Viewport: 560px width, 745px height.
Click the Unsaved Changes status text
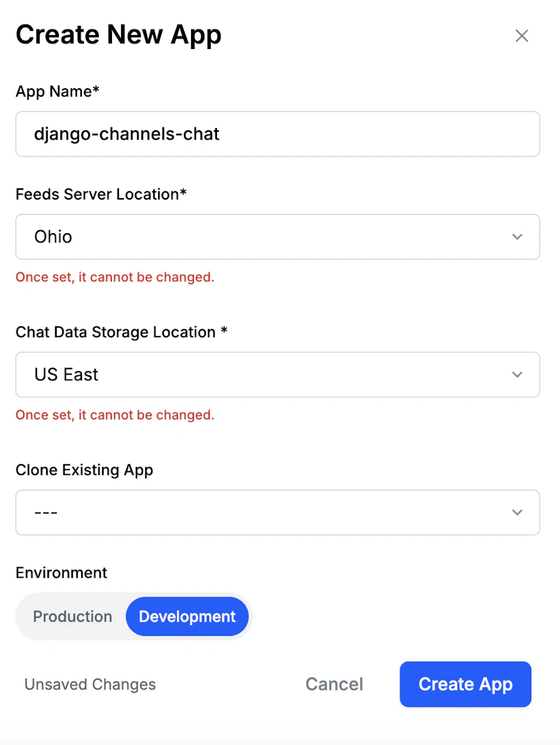(90, 684)
